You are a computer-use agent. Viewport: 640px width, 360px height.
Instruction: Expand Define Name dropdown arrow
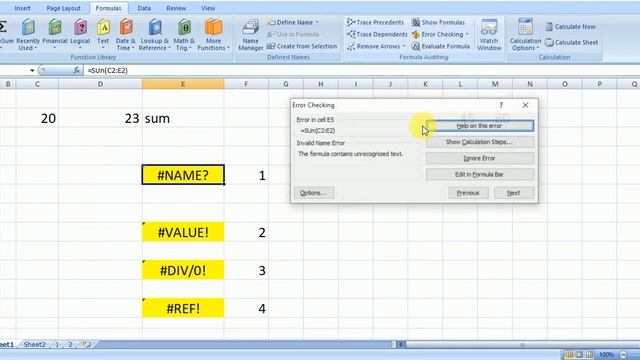pos(317,22)
